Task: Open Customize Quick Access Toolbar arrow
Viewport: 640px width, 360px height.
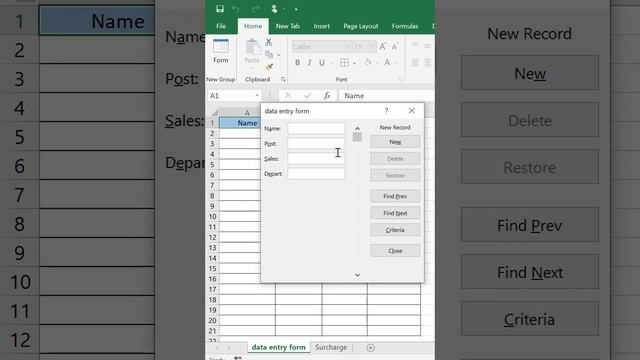Action: tap(296, 9)
